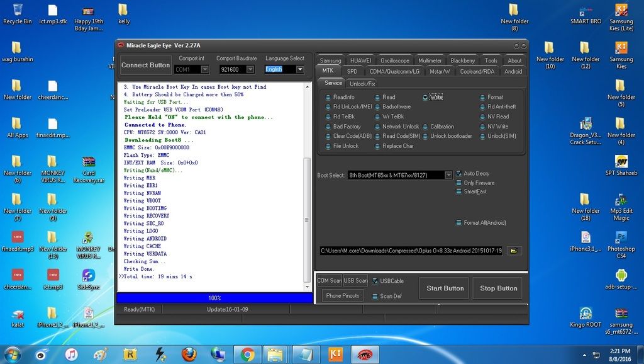Click the log panel vertical scrollbar

307,187
